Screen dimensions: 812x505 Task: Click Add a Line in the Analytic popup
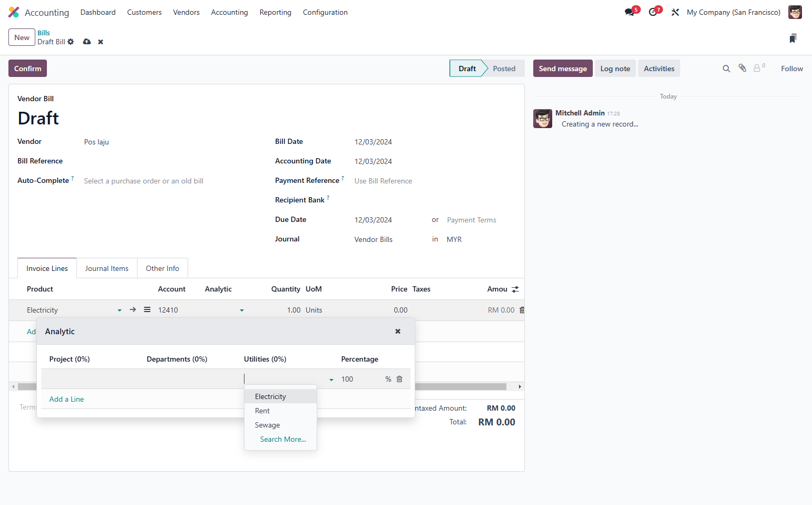pyautogui.click(x=66, y=399)
